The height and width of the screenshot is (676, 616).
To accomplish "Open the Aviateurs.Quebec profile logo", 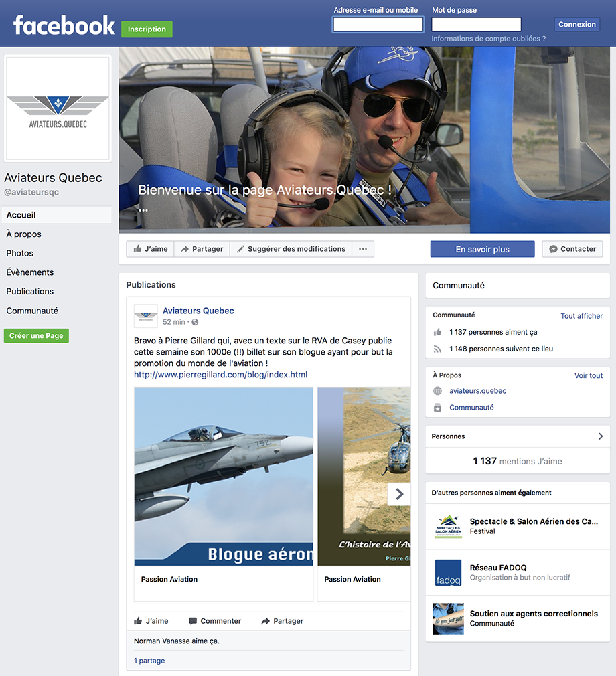I will (x=58, y=108).
